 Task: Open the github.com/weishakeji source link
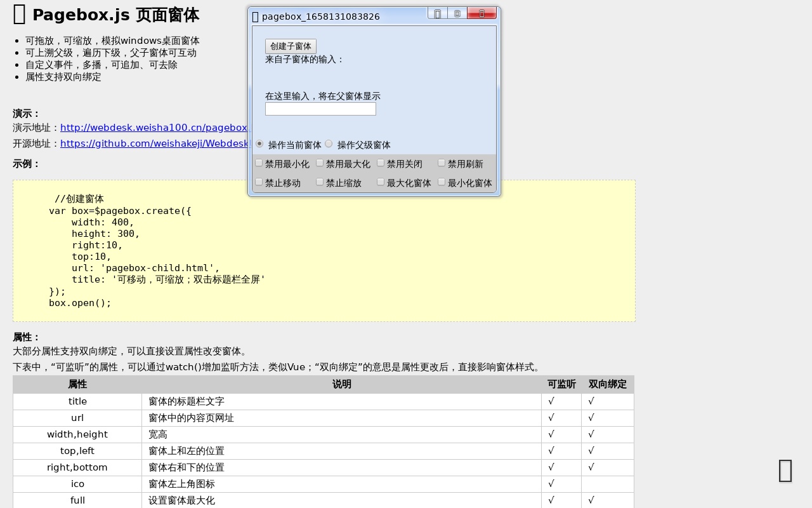(x=155, y=144)
